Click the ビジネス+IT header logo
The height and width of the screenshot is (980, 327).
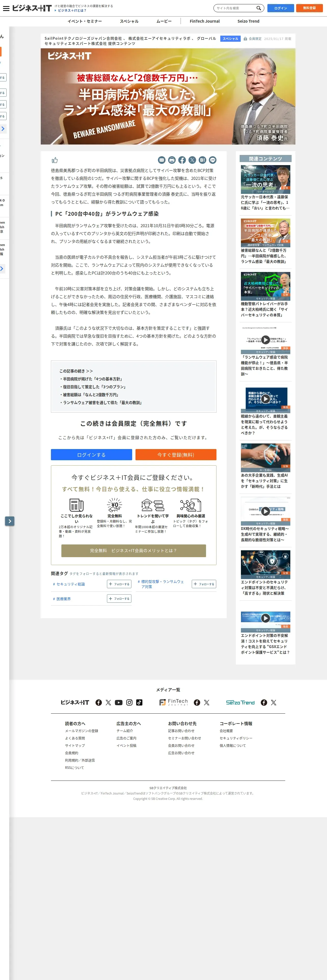[x=32, y=8]
